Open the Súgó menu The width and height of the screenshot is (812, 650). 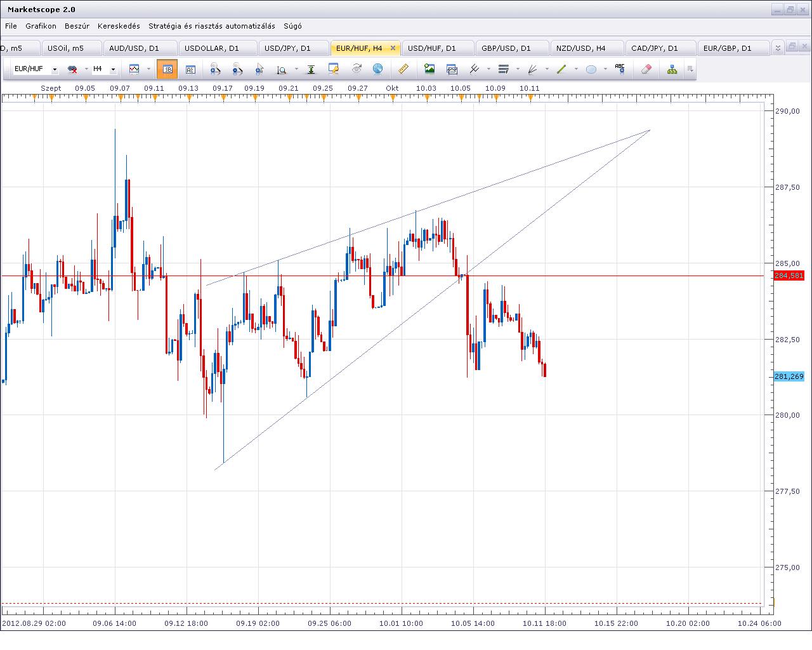(x=292, y=26)
